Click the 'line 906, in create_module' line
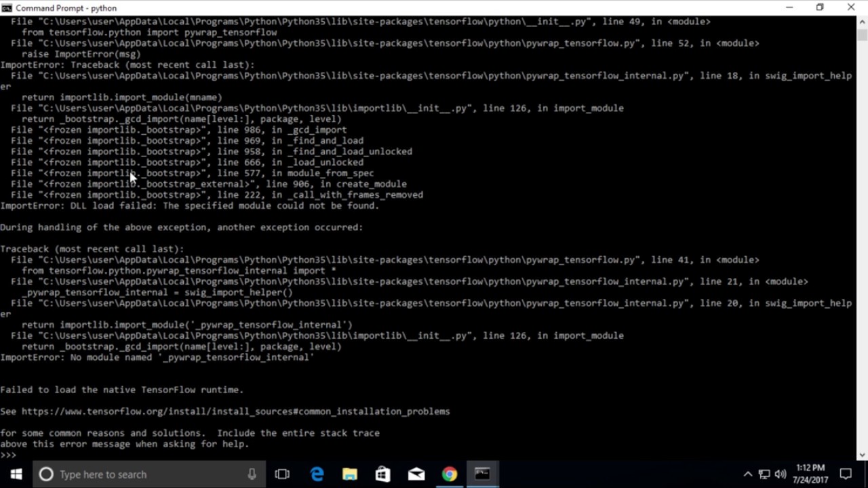868x488 pixels. tap(209, 184)
